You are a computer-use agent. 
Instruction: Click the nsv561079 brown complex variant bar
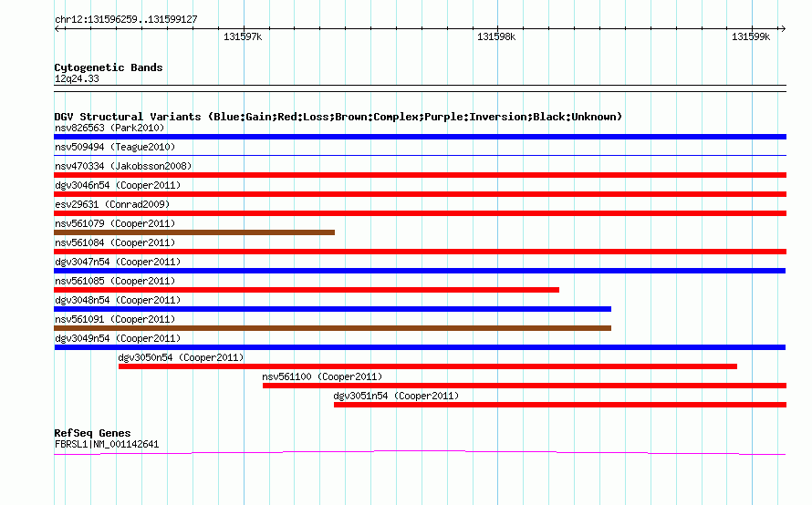tap(194, 232)
